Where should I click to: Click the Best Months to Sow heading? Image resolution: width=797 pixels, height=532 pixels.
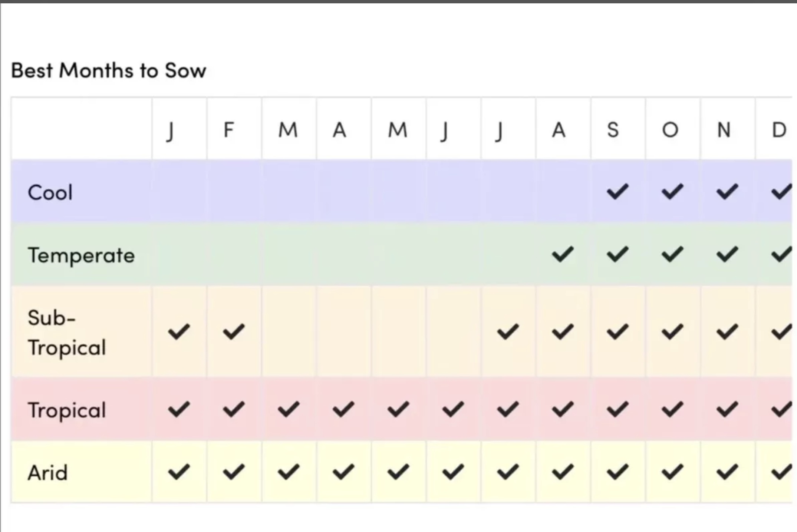108,70
